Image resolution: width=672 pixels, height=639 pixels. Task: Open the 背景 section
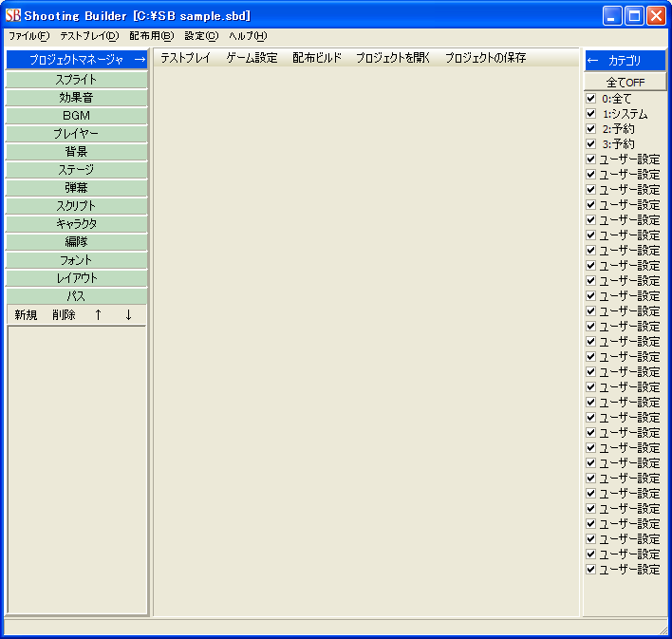pyautogui.click(x=76, y=152)
